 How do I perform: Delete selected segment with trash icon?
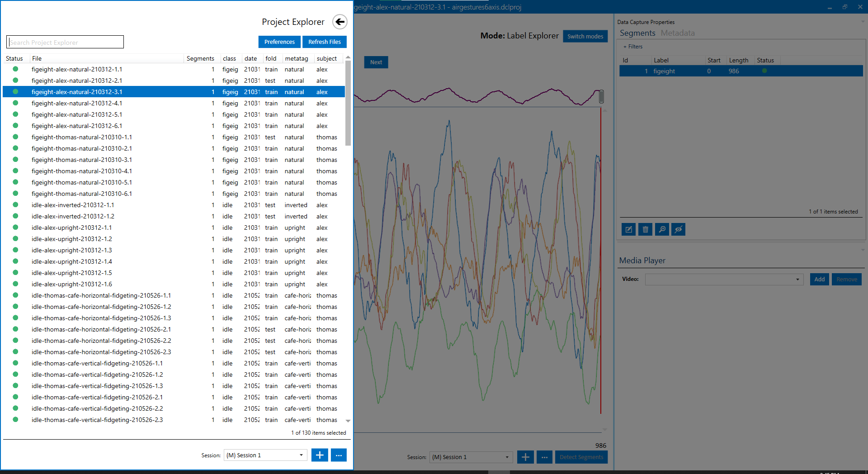645,229
